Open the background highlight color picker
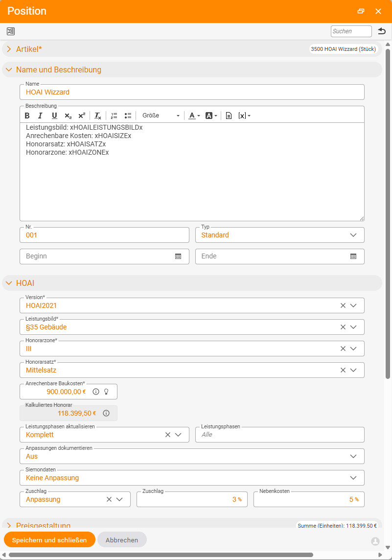This screenshot has height=560, width=392. point(211,116)
